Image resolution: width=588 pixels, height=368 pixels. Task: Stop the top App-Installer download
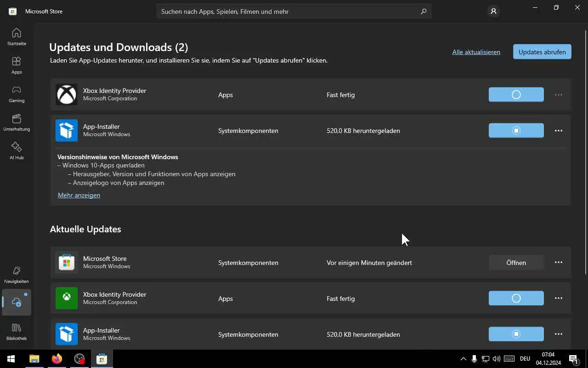(x=516, y=130)
